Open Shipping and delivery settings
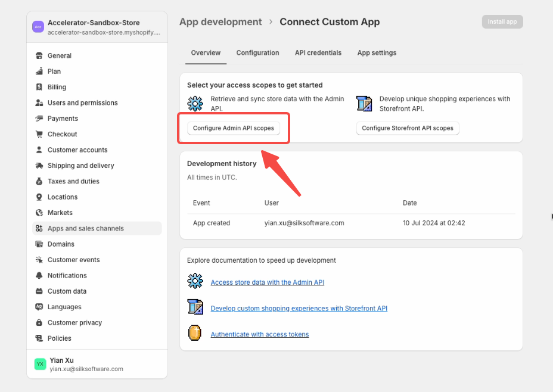The height and width of the screenshot is (392, 553). pos(97,166)
